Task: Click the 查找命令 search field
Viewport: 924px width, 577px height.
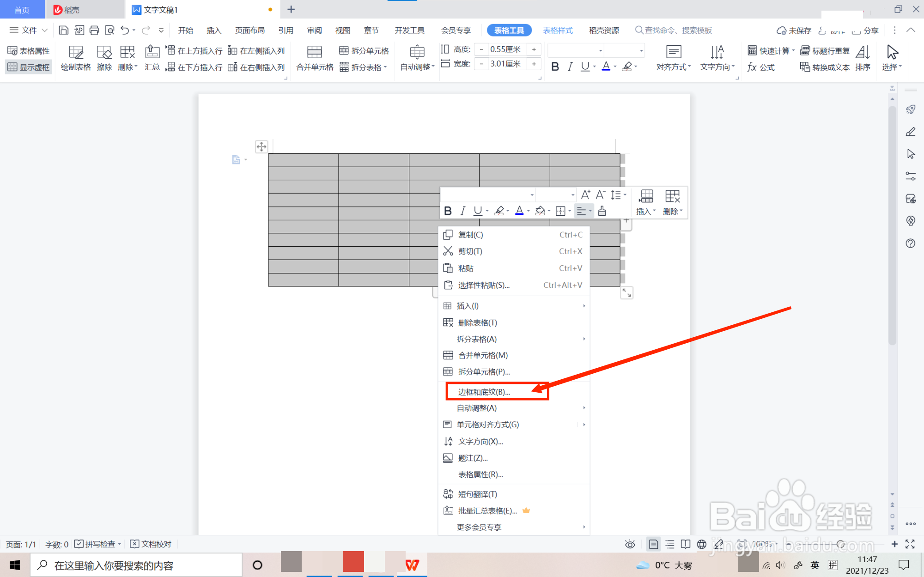Action: click(x=674, y=30)
